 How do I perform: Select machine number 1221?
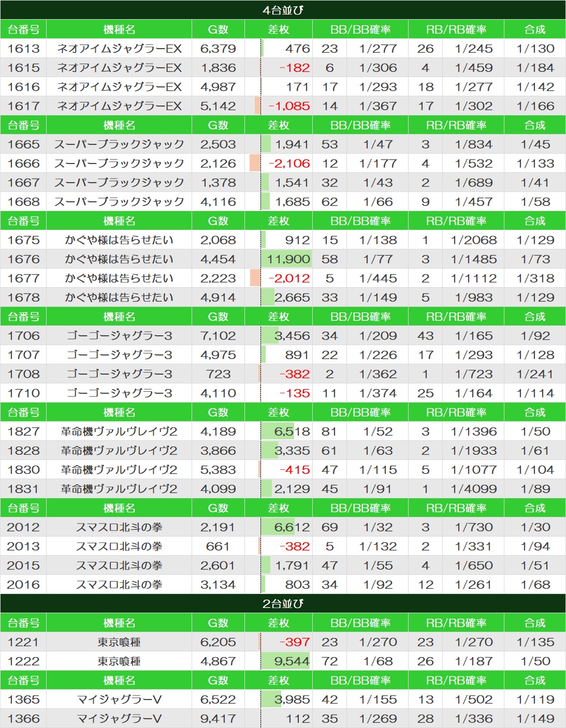(23, 642)
